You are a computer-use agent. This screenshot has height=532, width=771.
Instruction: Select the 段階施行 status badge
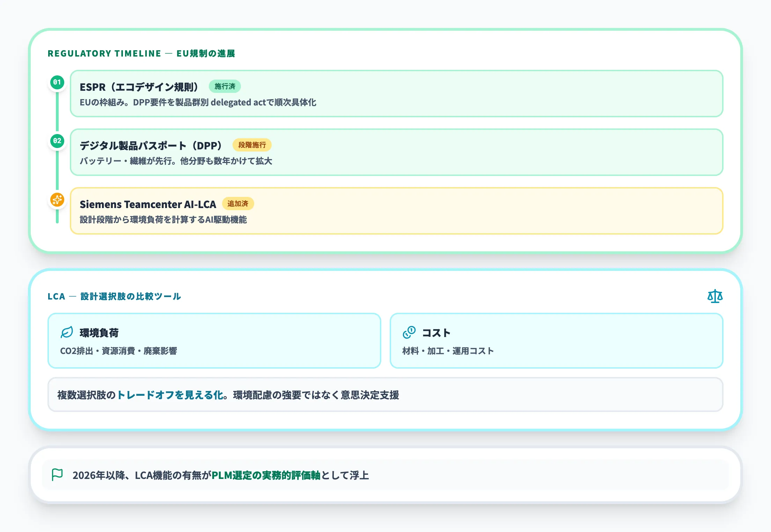252,145
